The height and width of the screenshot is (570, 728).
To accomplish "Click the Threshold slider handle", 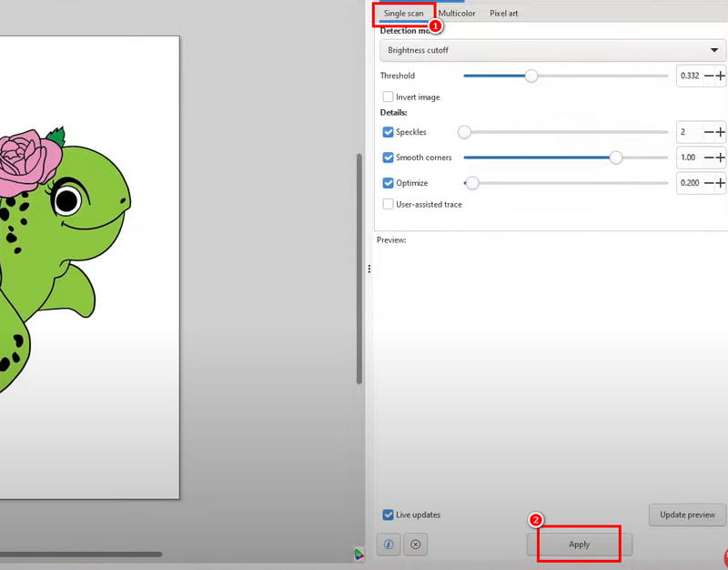I will click(531, 76).
